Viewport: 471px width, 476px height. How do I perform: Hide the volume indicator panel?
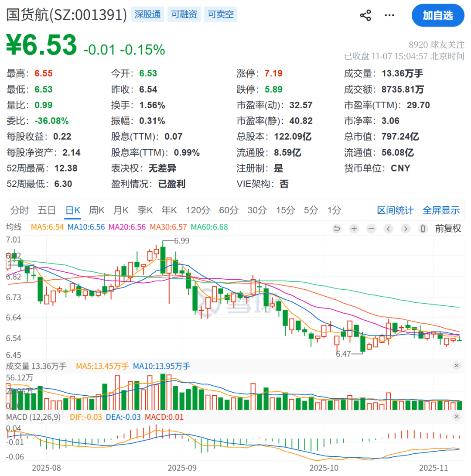(x=457, y=366)
